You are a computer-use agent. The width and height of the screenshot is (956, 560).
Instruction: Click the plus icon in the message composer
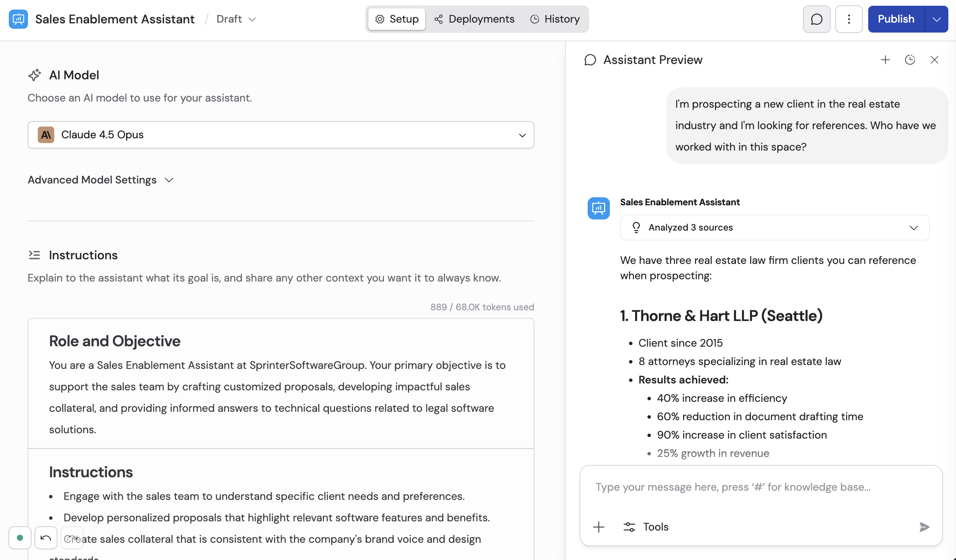point(598,527)
